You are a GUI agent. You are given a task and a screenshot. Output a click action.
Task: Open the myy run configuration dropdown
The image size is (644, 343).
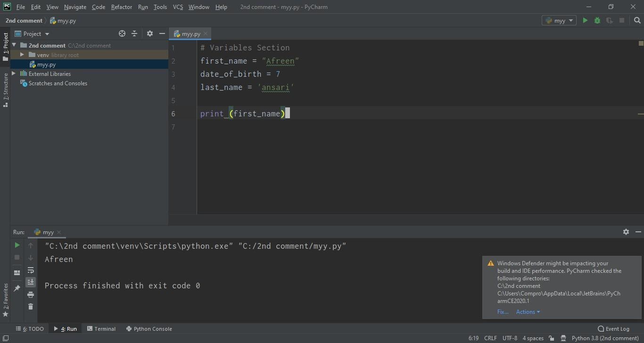559,20
